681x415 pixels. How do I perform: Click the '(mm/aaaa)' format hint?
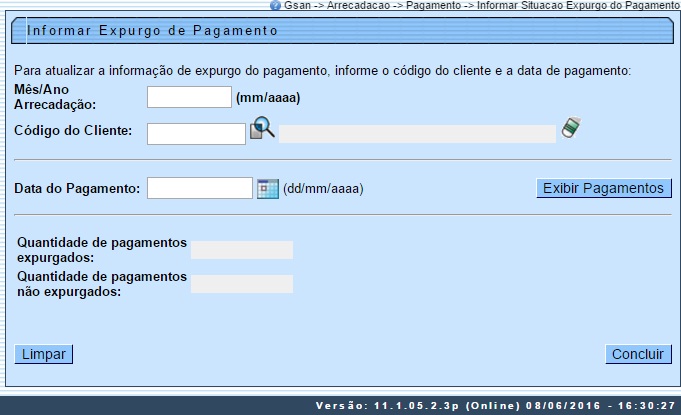(x=268, y=97)
